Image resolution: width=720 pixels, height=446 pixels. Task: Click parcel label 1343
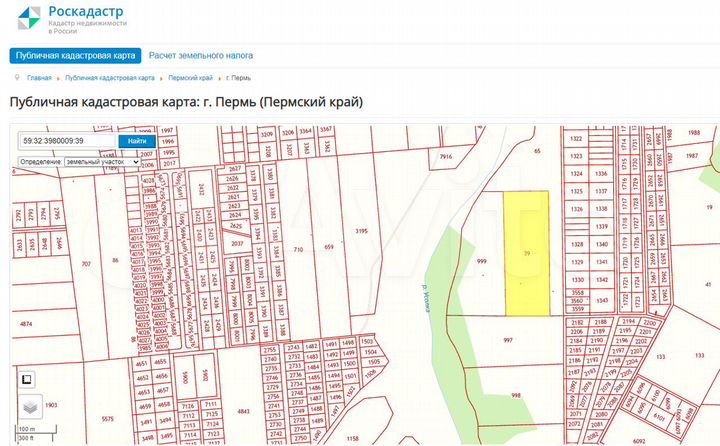tap(602, 300)
